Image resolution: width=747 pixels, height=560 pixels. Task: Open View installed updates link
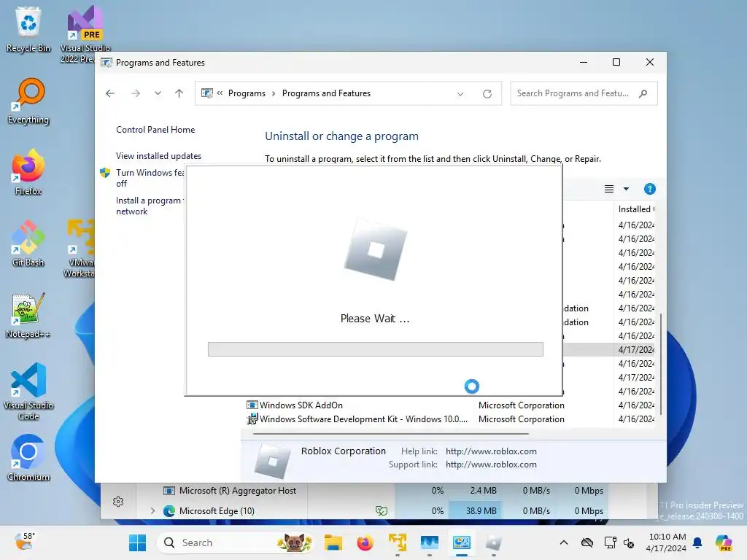pos(158,156)
